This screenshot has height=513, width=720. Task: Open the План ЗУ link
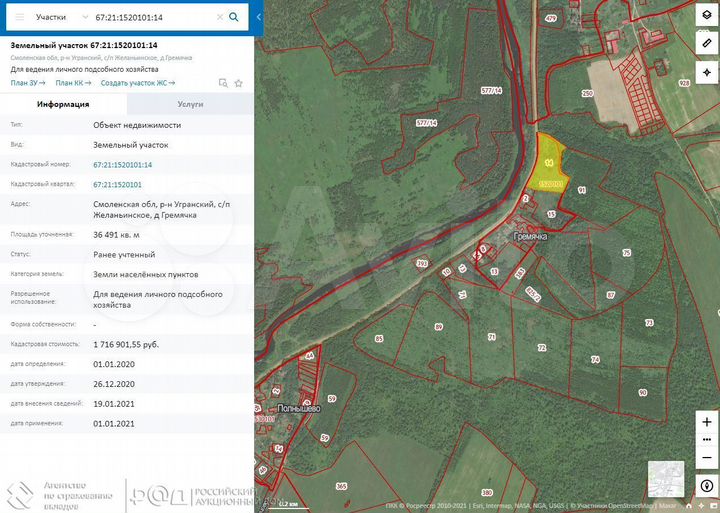click(x=28, y=83)
